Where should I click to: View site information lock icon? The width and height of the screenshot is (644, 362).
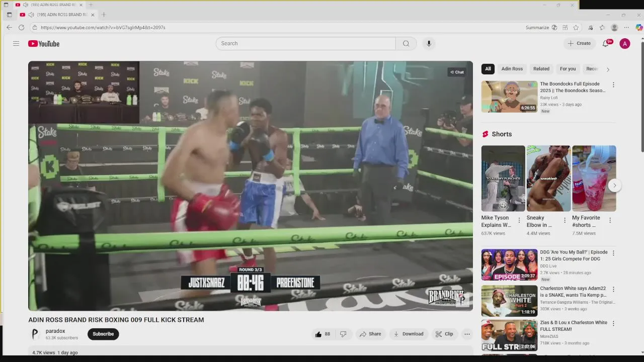point(35,28)
